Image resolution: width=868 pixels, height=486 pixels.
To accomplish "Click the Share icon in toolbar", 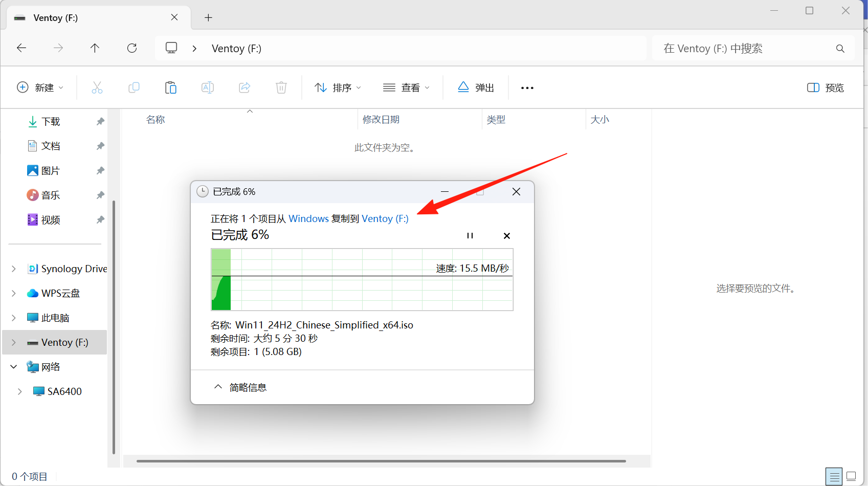I will tap(244, 87).
